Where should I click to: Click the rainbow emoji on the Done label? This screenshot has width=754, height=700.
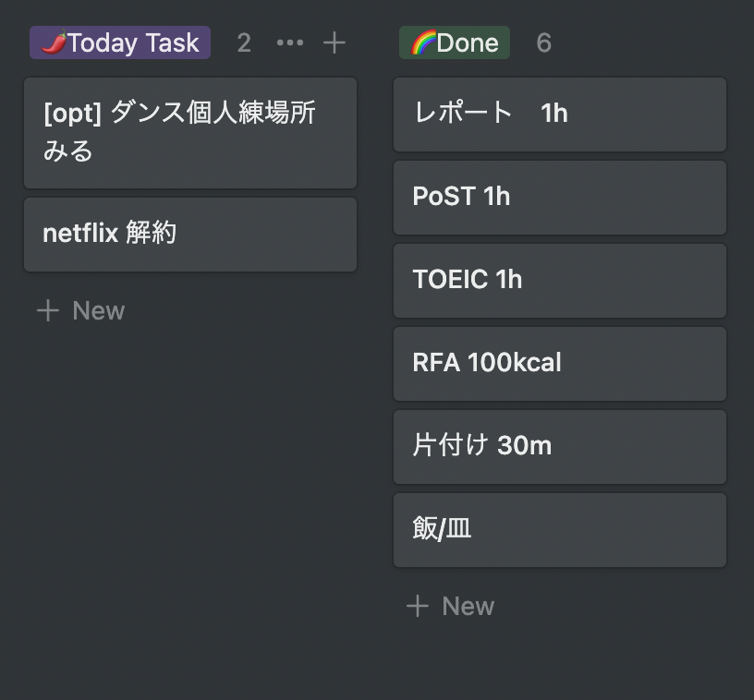[x=422, y=42]
